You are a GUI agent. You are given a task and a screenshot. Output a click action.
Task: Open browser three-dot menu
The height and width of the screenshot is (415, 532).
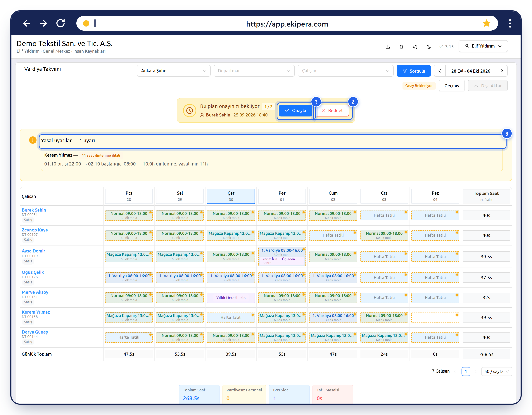tap(510, 23)
